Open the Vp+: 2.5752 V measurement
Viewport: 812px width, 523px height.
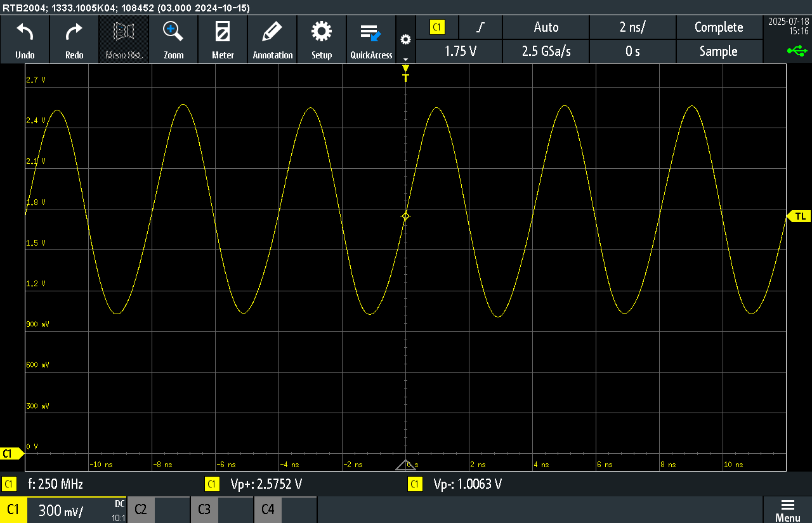click(266, 484)
